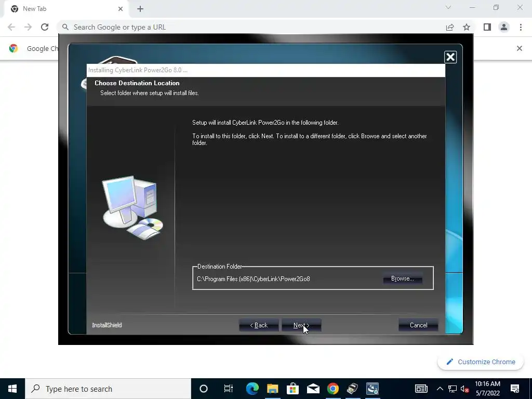Open Chrome three-dot menu
Image resolution: width=532 pixels, height=399 pixels.
click(x=521, y=27)
